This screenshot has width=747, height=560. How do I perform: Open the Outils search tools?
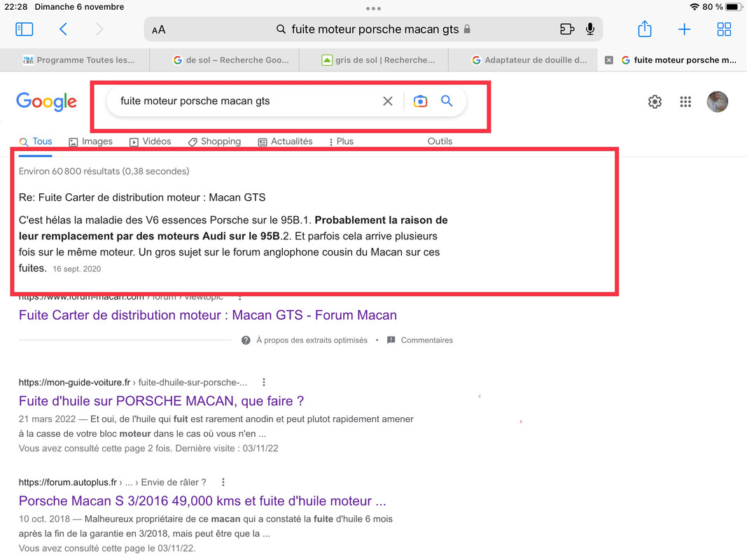click(440, 141)
